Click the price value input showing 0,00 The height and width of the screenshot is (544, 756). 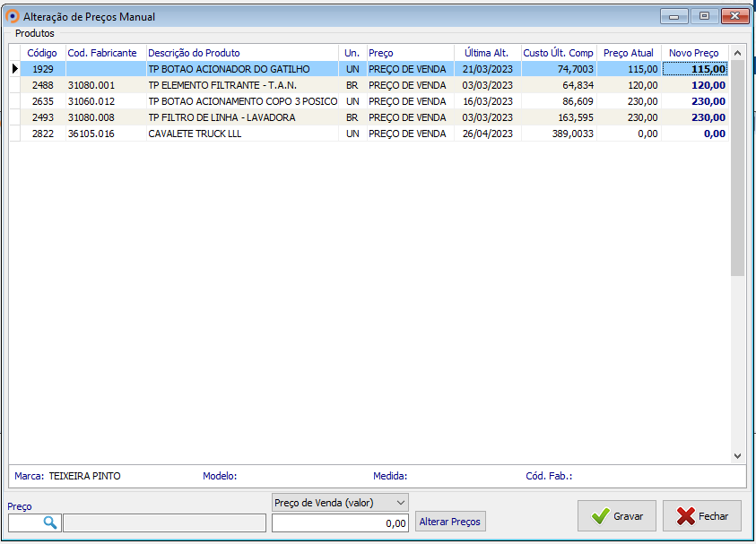click(x=340, y=523)
